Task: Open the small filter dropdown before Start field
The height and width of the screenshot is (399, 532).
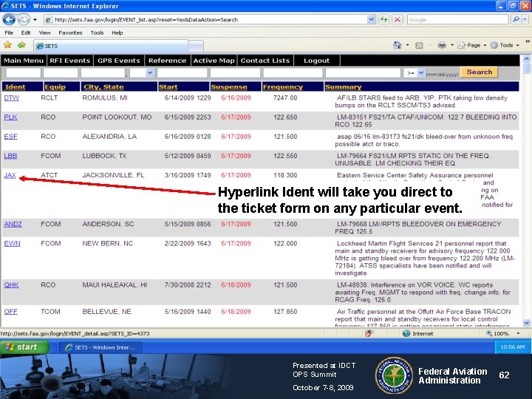Action: pyautogui.click(x=149, y=72)
